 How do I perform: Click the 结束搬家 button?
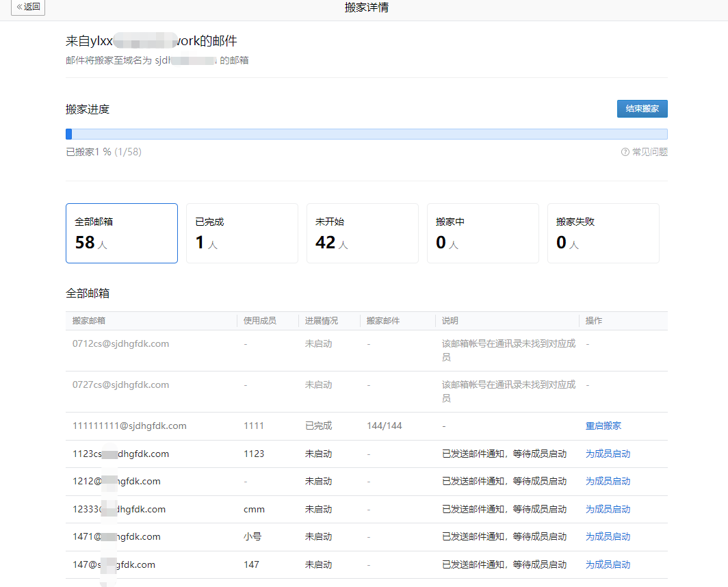(x=642, y=109)
